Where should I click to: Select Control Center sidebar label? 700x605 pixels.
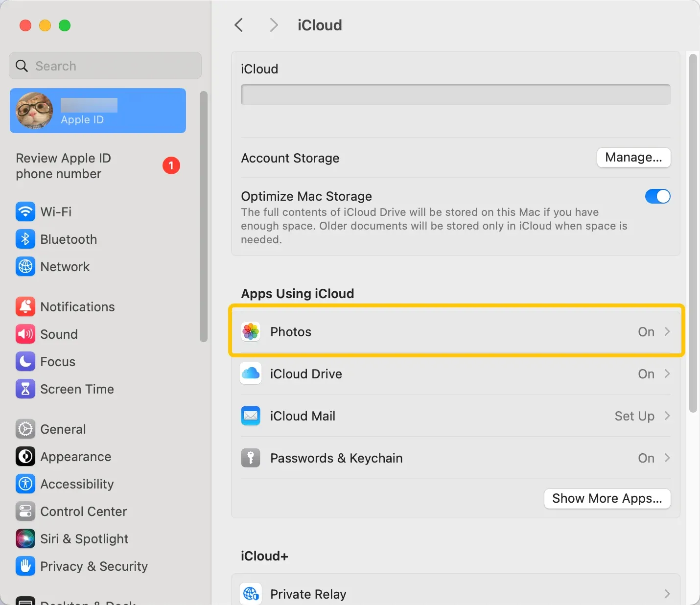[x=84, y=512]
